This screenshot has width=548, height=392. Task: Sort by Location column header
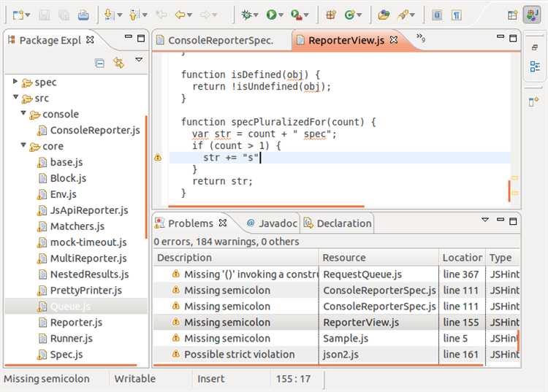[462, 258]
